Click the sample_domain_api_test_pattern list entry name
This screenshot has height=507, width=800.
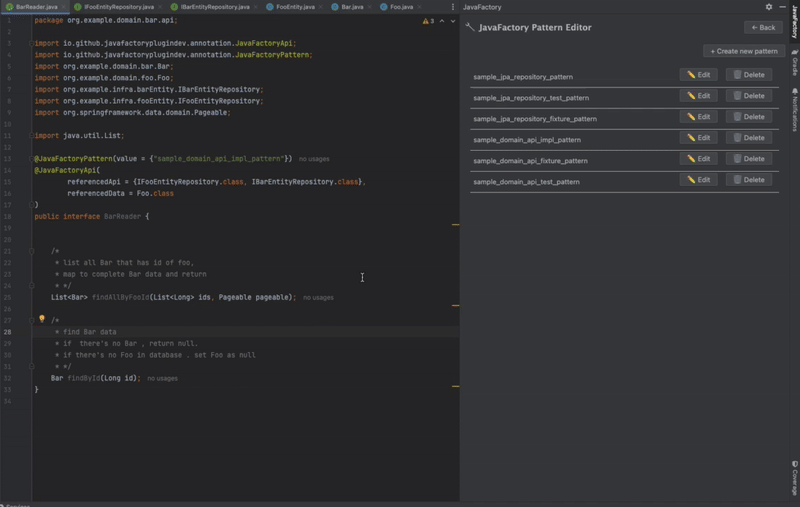526,182
